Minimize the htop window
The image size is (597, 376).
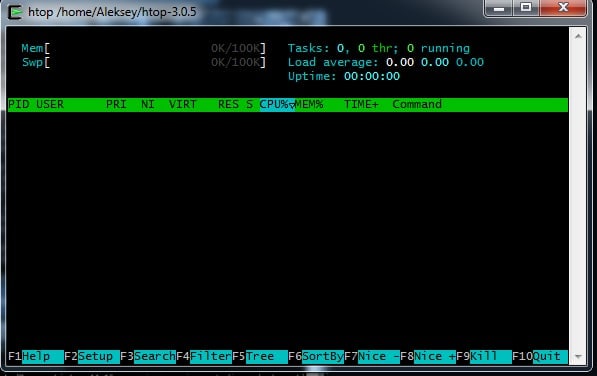click(x=499, y=8)
